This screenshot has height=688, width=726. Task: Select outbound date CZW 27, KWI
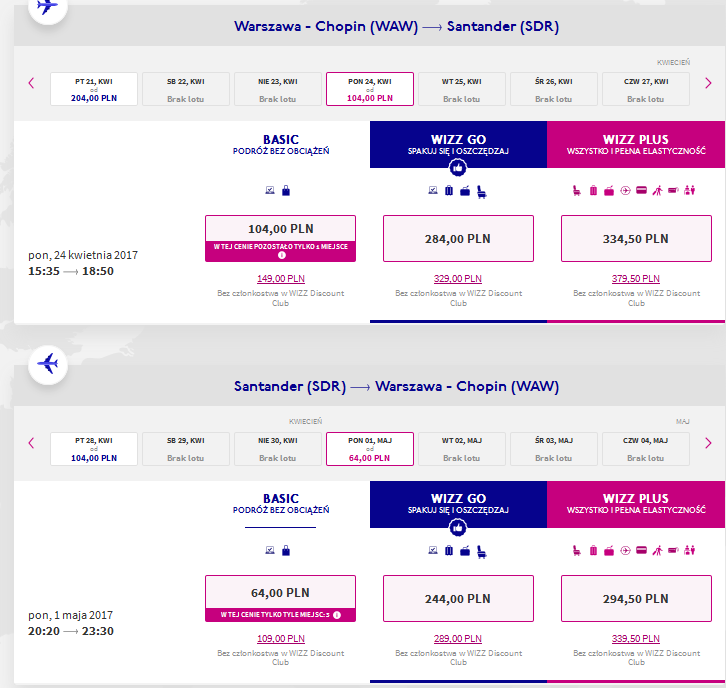point(646,89)
